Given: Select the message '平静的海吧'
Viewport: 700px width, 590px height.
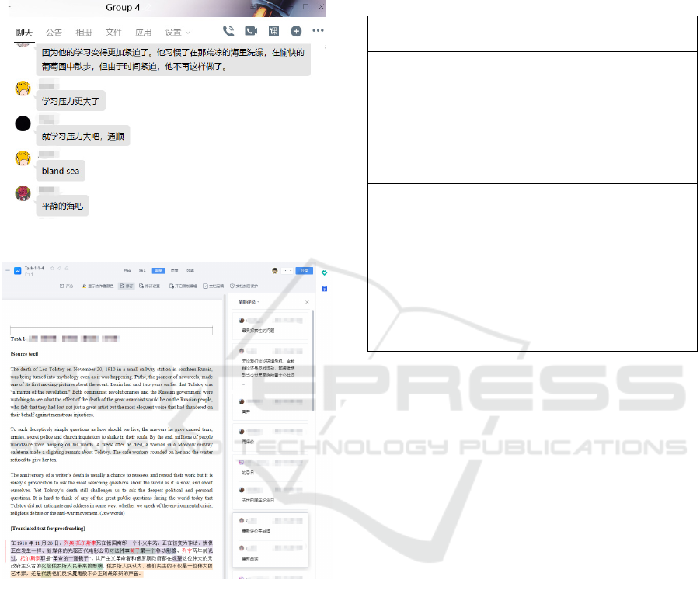Looking at the screenshot, I should tap(62, 206).
